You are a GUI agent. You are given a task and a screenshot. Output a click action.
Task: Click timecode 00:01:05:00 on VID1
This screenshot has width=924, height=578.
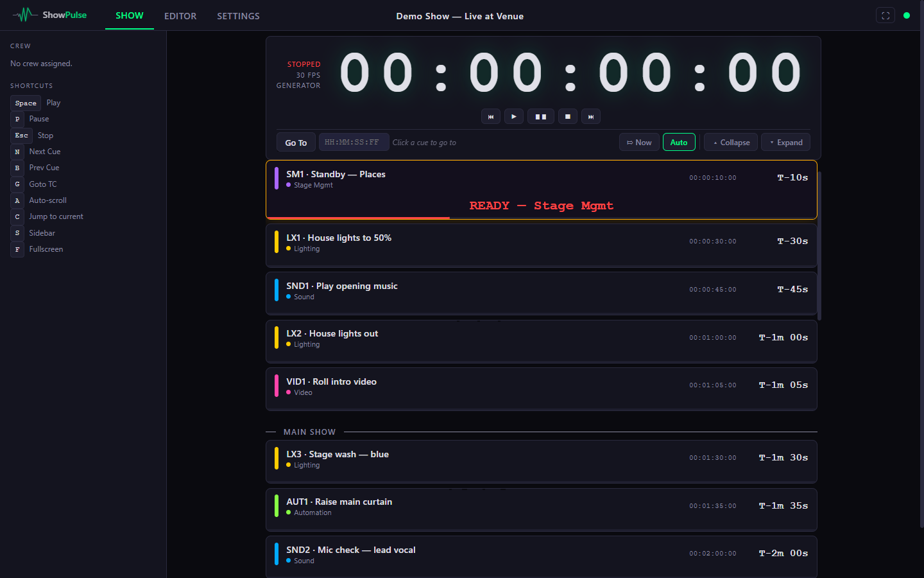coord(713,385)
